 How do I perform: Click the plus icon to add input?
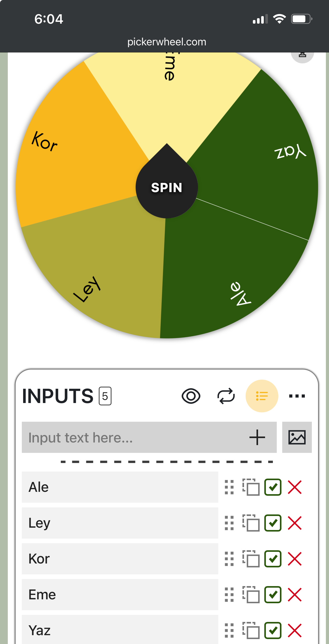[x=257, y=437]
